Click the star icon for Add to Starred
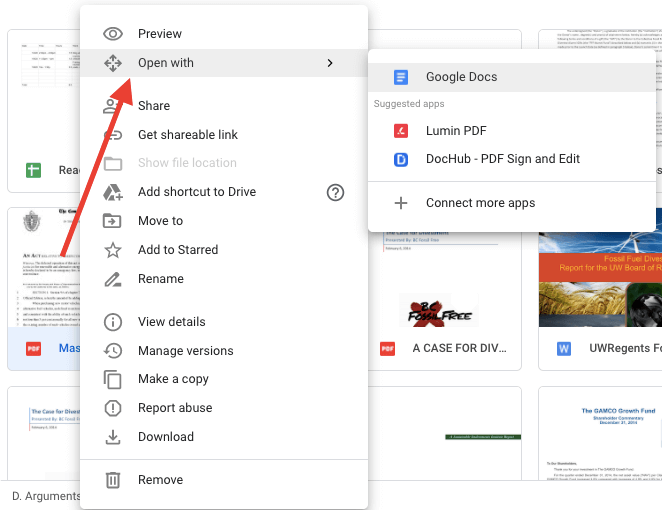 [114, 250]
